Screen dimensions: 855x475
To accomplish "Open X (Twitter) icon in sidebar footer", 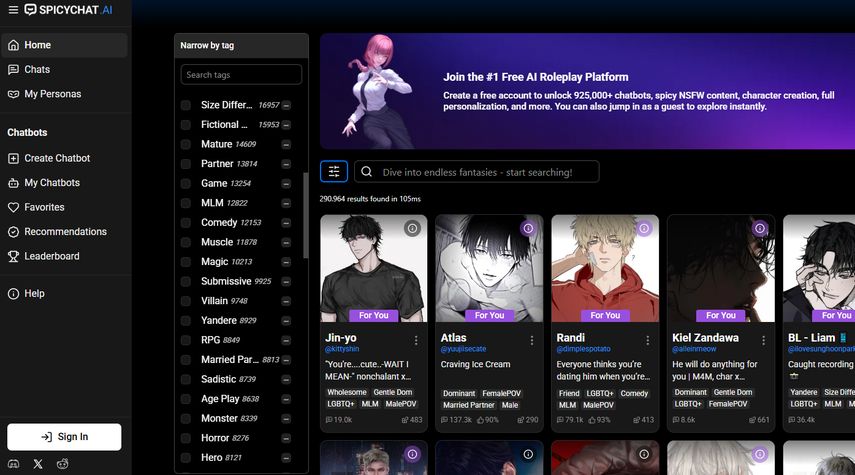I will click(x=38, y=464).
